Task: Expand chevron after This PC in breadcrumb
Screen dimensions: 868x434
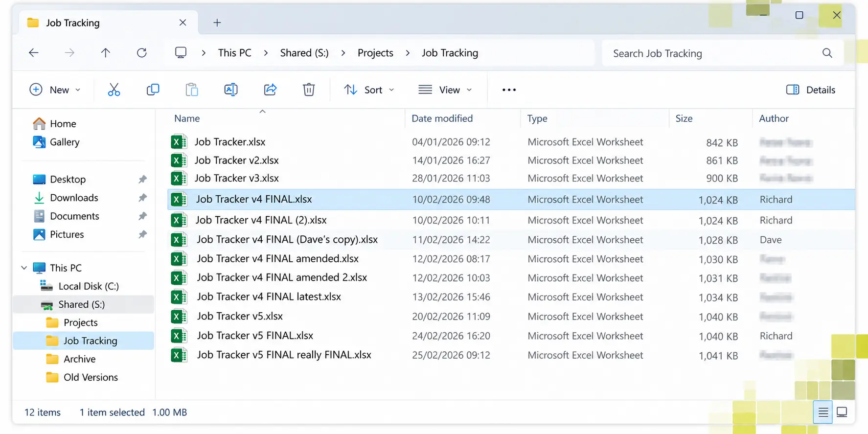Action: pyautogui.click(x=266, y=53)
